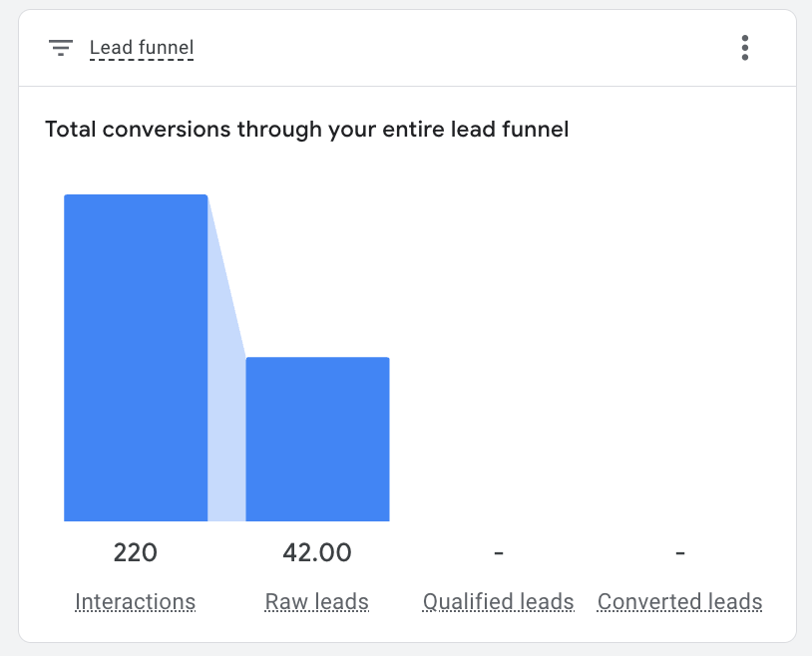Select the Interactions bar in the chart
This screenshot has height=656, width=812.
point(136,359)
